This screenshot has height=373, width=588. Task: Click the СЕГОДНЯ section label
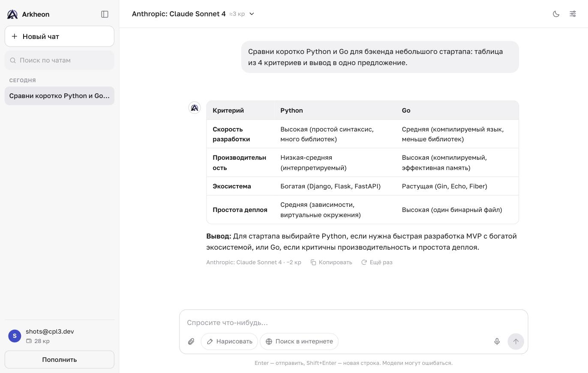[23, 81]
